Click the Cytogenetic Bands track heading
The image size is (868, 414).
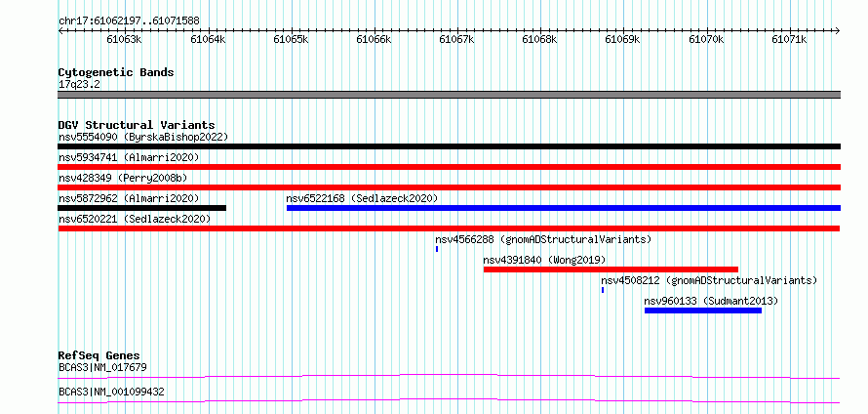coord(116,72)
